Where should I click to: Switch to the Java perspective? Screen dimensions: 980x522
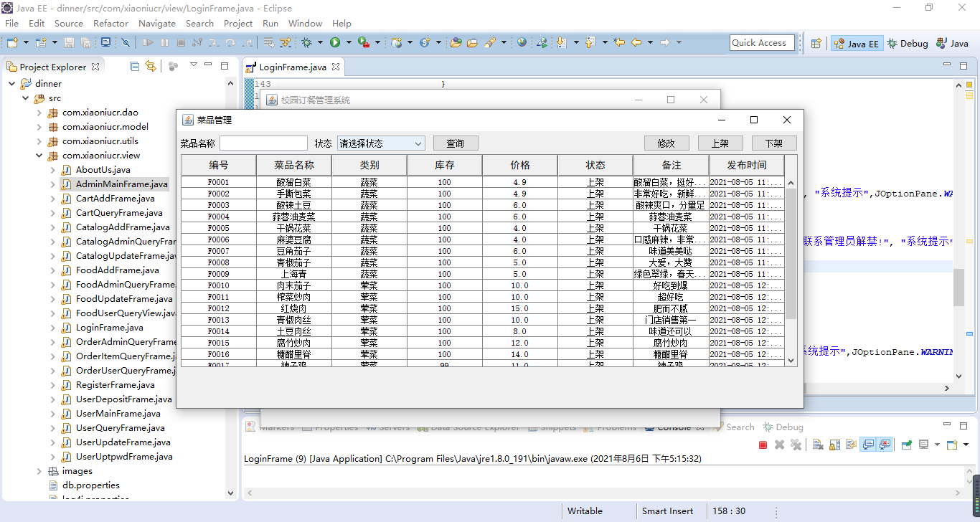click(x=951, y=43)
